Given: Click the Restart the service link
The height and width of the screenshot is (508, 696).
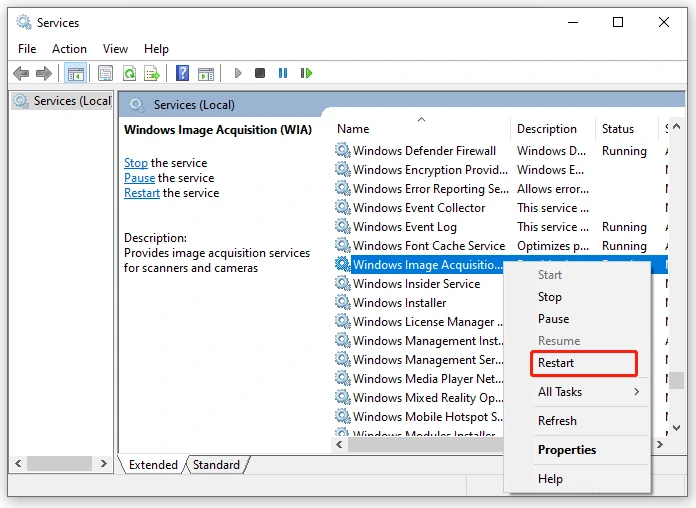Looking at the screenshot, I should click(x=141, y=193).
